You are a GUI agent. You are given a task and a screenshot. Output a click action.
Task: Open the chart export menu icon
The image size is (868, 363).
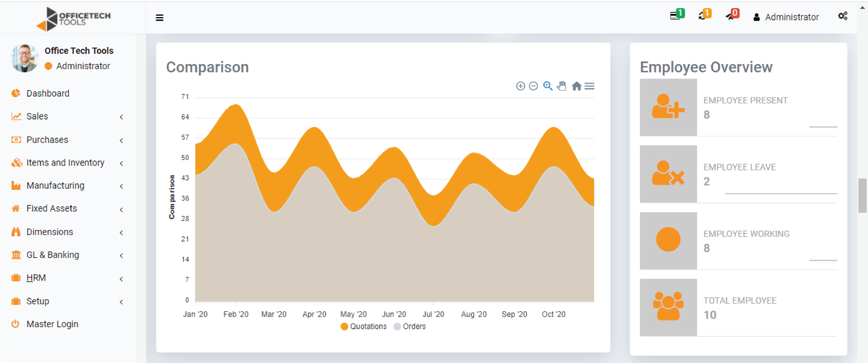589,86
